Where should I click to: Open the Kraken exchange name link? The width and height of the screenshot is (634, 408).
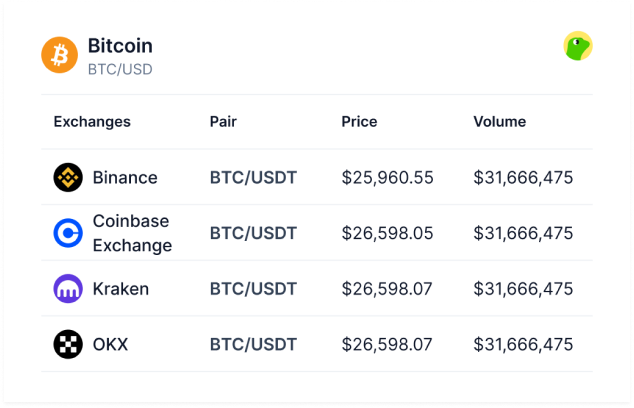[x=121, y=289]
